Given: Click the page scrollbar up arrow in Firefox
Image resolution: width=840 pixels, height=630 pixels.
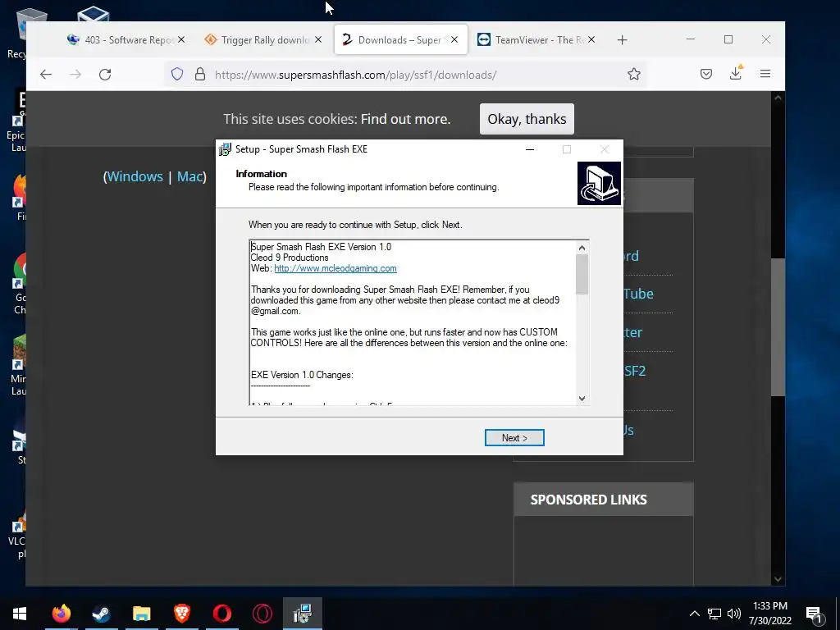Looking at the screenshot, I should point(778,98).
